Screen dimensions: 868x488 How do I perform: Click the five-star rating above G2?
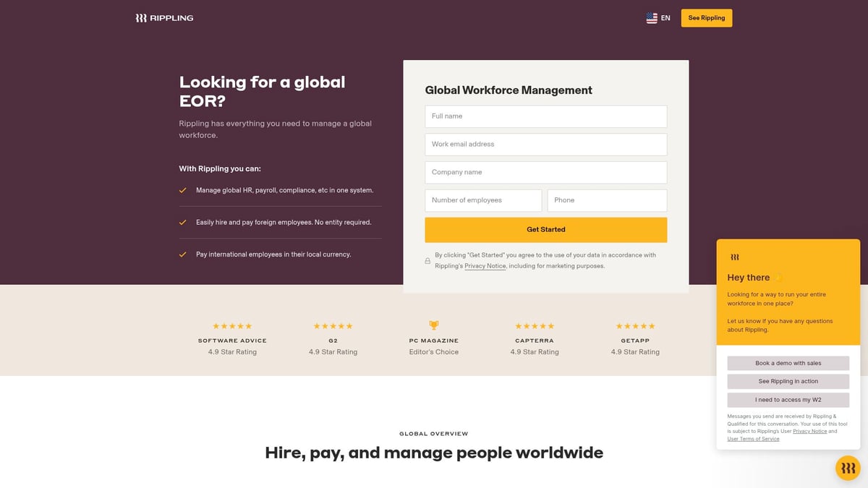pos(333,325)
